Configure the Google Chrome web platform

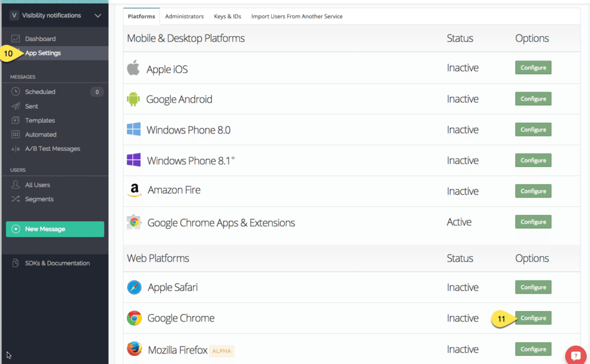pos(533,318)
